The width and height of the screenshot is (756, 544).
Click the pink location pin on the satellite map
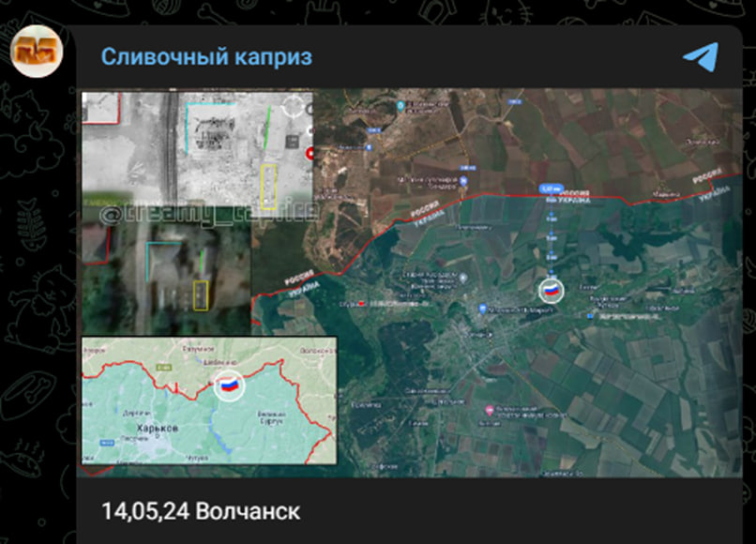click(490, 411)
